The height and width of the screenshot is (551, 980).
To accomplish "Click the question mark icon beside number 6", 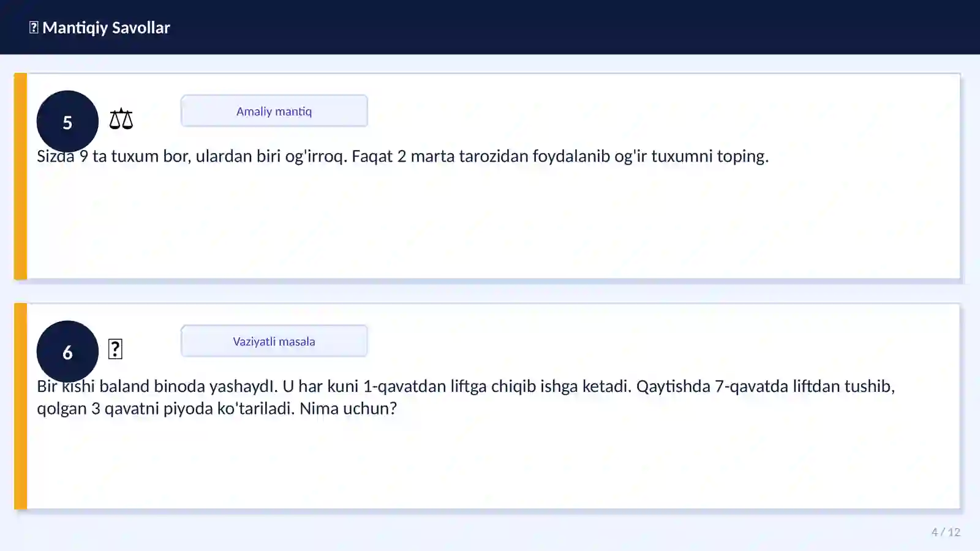I will [x=115, y=349].
